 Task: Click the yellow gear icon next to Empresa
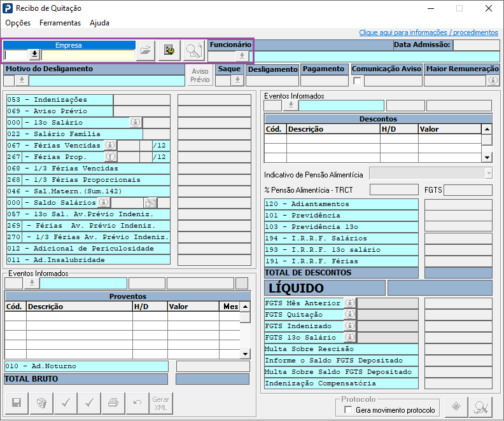[169, 50]
